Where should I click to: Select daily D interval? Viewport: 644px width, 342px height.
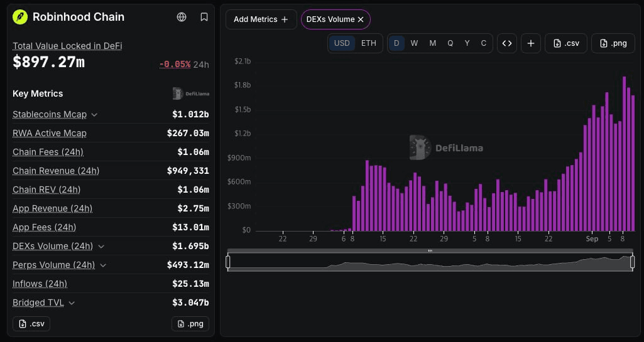(396, 43)
